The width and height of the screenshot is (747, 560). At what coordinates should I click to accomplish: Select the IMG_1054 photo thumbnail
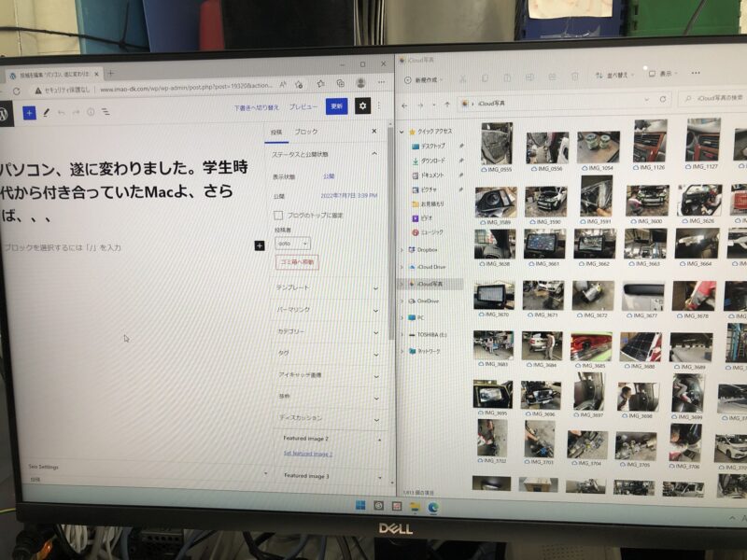click(599, 151)
